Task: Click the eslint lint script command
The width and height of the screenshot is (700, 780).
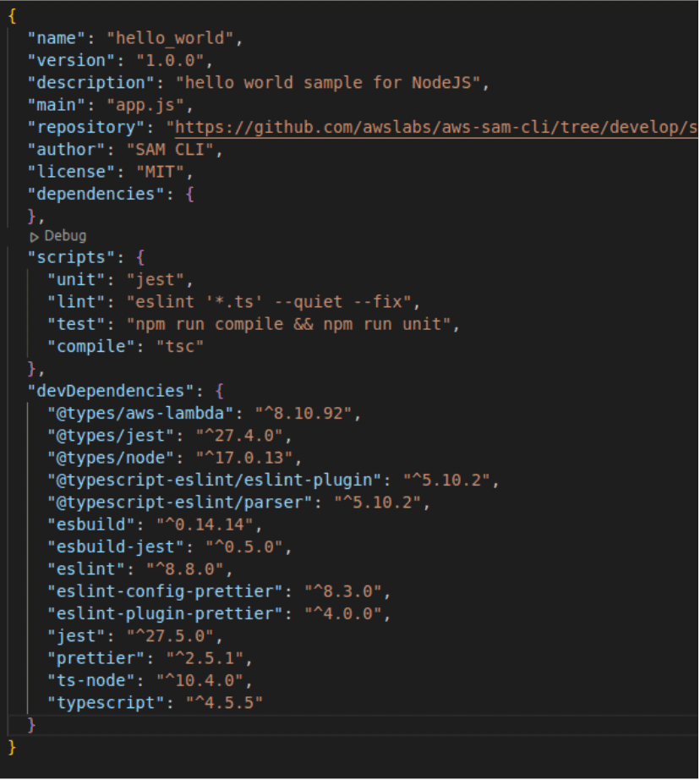Action: (269, 302)
